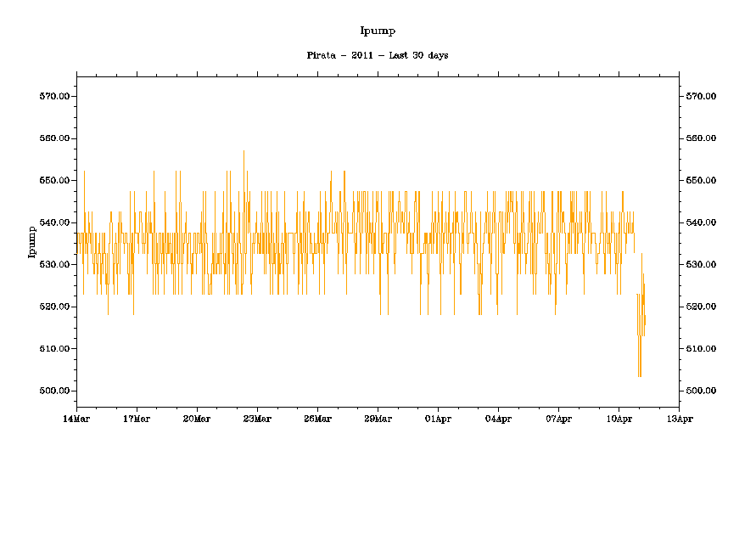
Task: Click the 520.00 label on right axis
Action: 701,307
